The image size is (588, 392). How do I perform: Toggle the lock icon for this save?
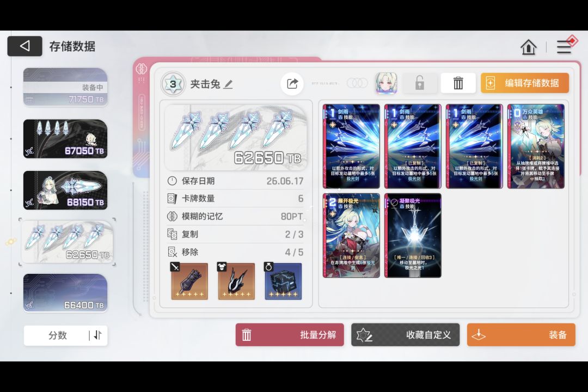(420, 83)
